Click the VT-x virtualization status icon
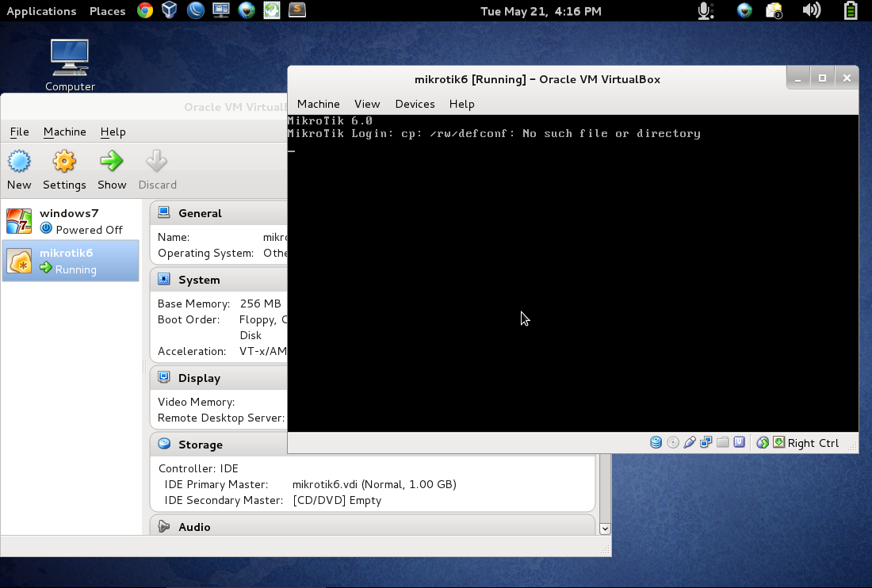This screenshot has width=872, height=588. [739, 442]
